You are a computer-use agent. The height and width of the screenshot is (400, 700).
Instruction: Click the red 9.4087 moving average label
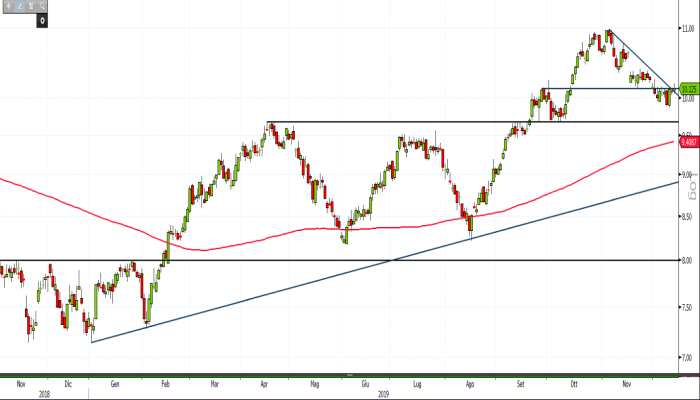tap(687, 142)
